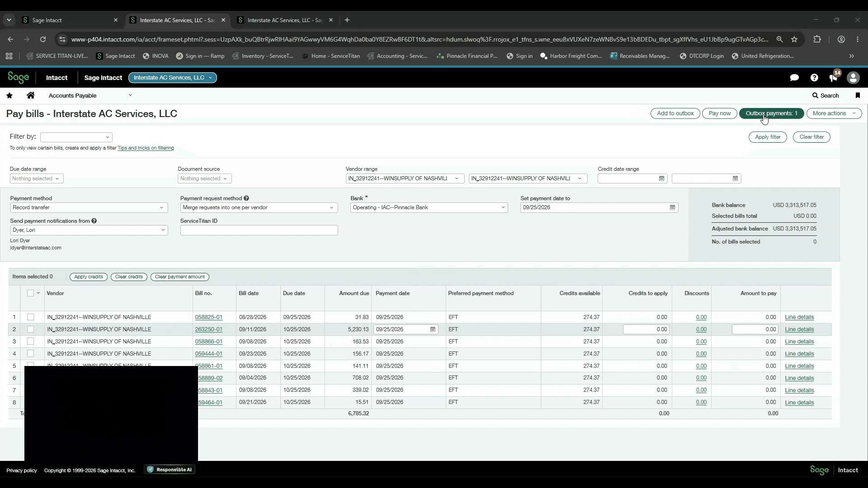Click the ServiceTitan ID input field
The width and height of the screenshot is (868, 488).
[x=259, y=230]
